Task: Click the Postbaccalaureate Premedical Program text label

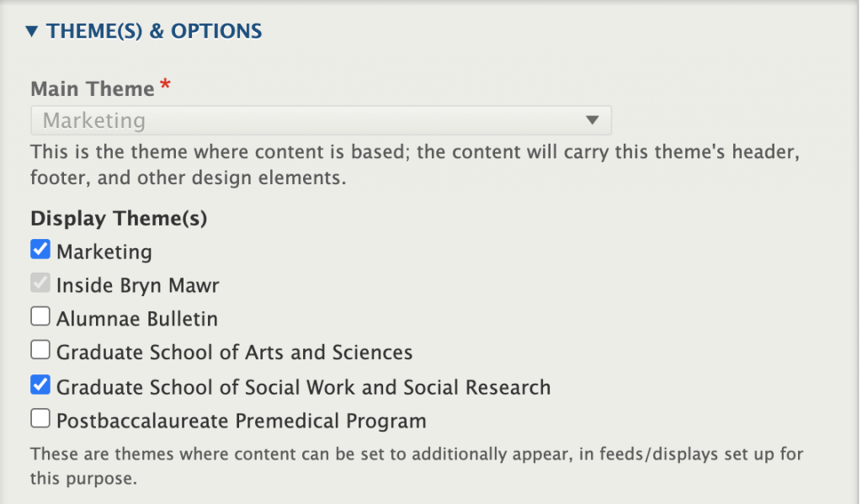Action: 241,420
